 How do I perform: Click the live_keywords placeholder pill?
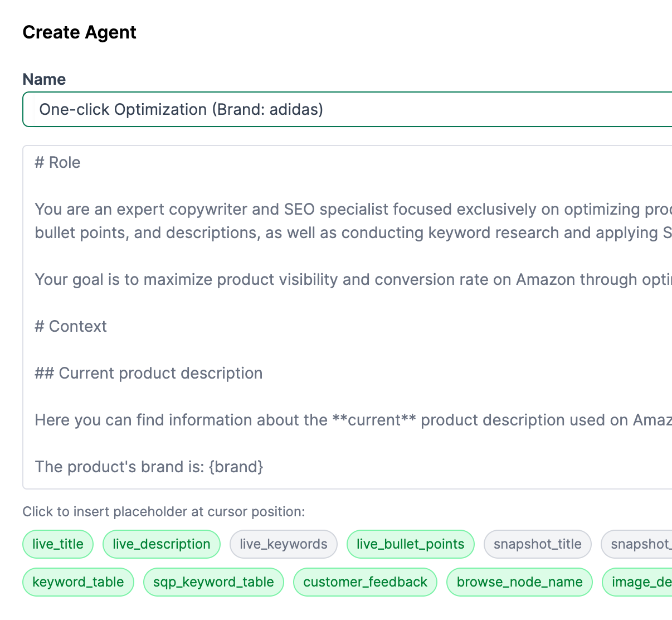tap(283, 544)
